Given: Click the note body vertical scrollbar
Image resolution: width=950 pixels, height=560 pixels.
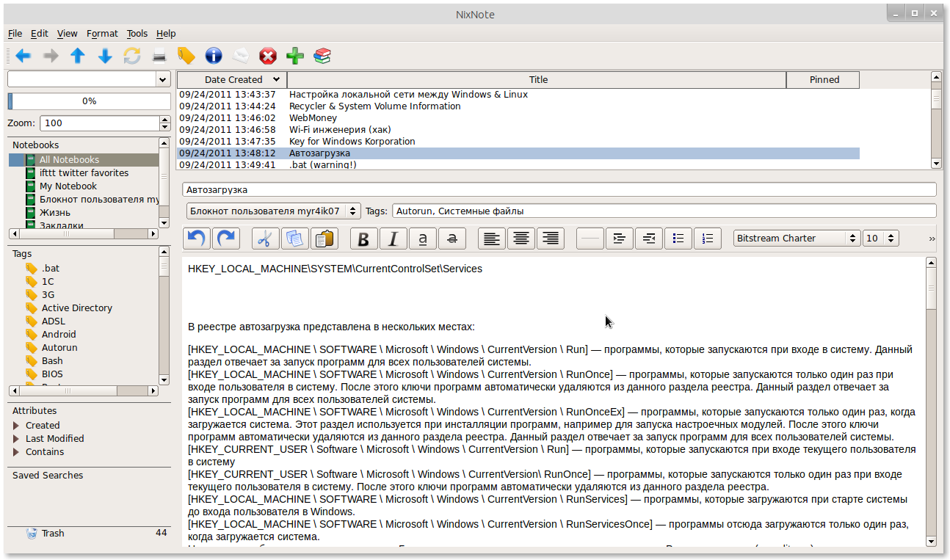Looking at the screenshot, I should (x=931, y=401).
